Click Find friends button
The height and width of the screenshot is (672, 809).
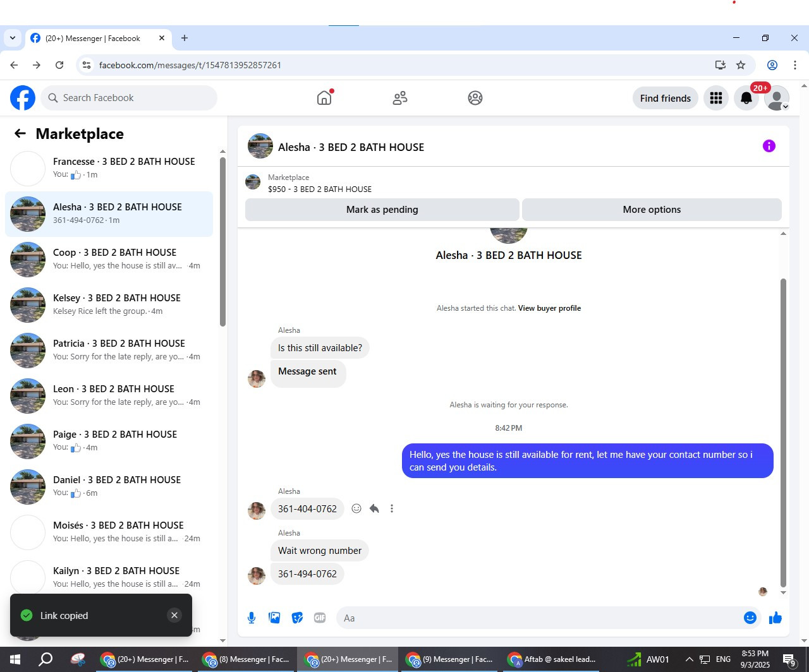666,98
